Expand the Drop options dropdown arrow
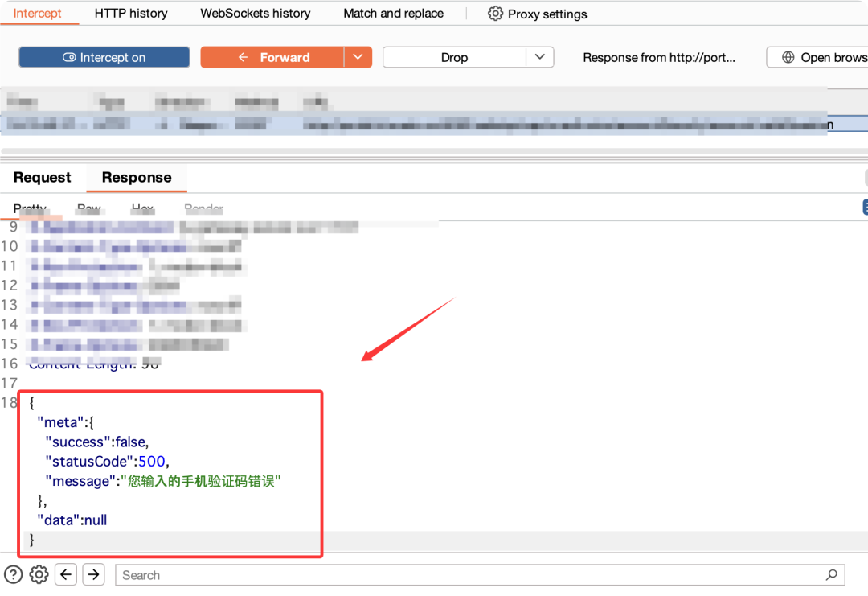Image resolution: width=868 pixels, height=596 pixels. [540, 57]
